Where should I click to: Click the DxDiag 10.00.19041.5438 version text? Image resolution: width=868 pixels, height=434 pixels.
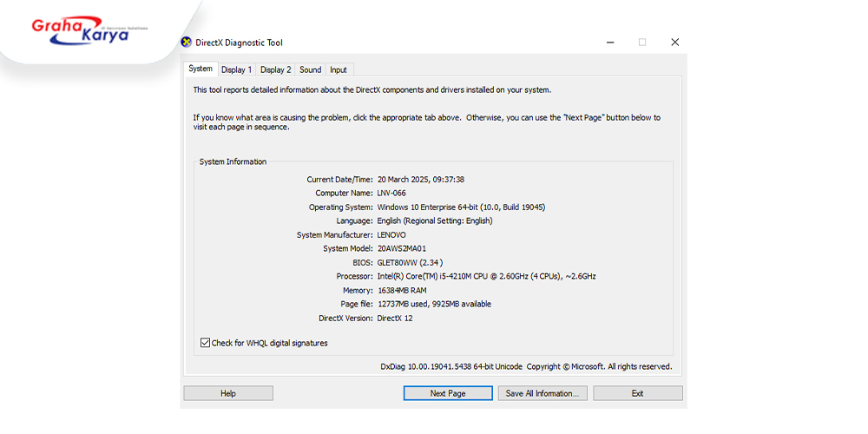(451, 366)
